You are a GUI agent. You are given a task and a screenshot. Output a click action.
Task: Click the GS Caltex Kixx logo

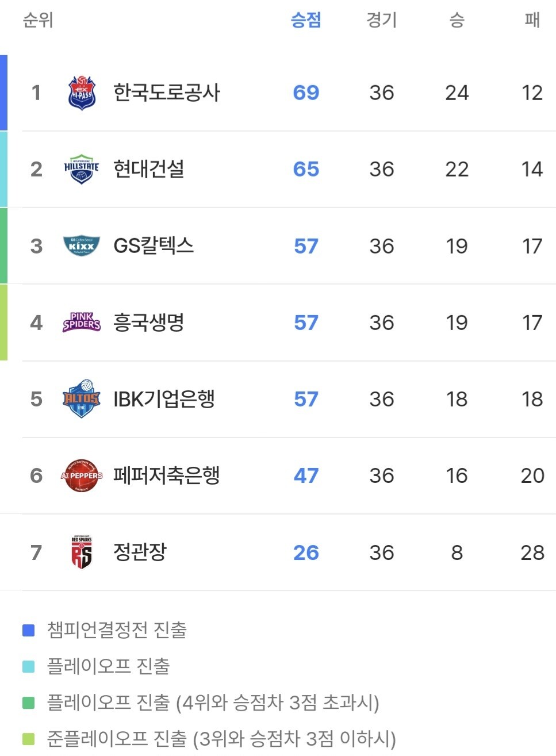pos(82,246)
